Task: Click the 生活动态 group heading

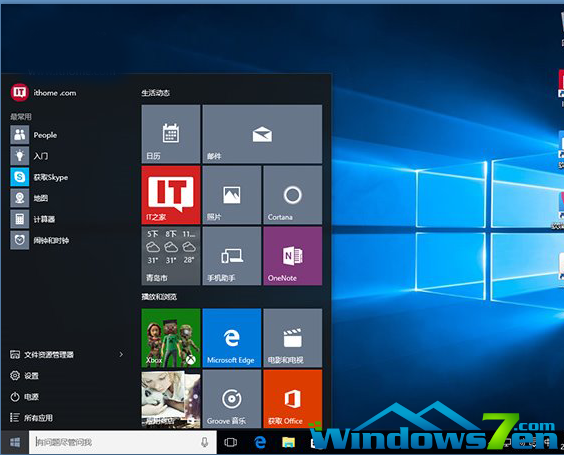Action: pos(155,93)
